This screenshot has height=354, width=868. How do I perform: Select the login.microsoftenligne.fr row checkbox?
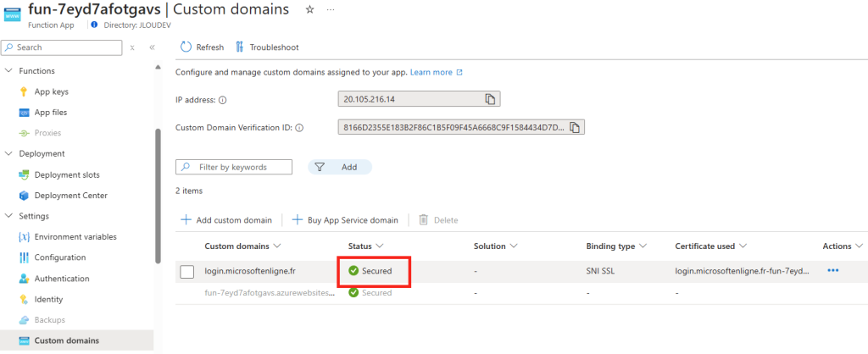coord(187,272)
